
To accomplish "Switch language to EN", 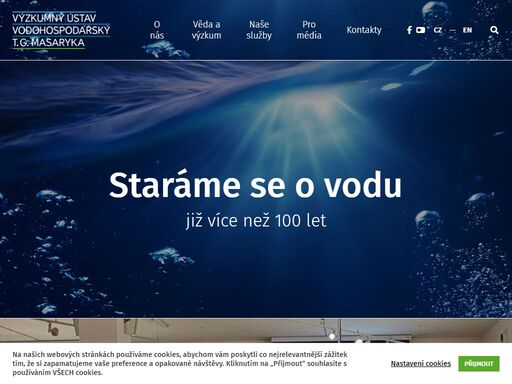I will [467, 30].
